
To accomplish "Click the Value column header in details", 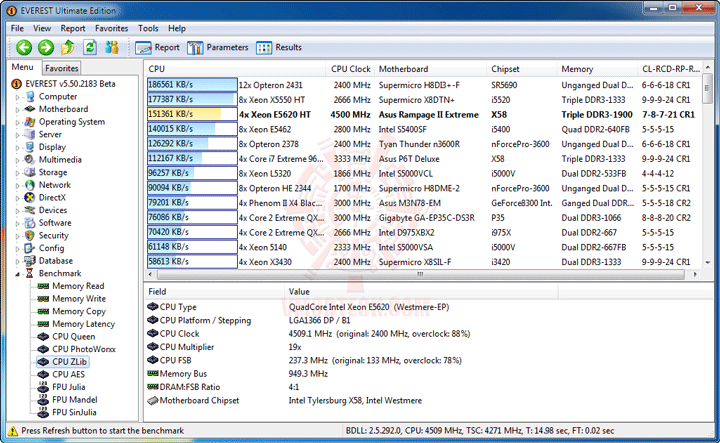I will 421,292.
